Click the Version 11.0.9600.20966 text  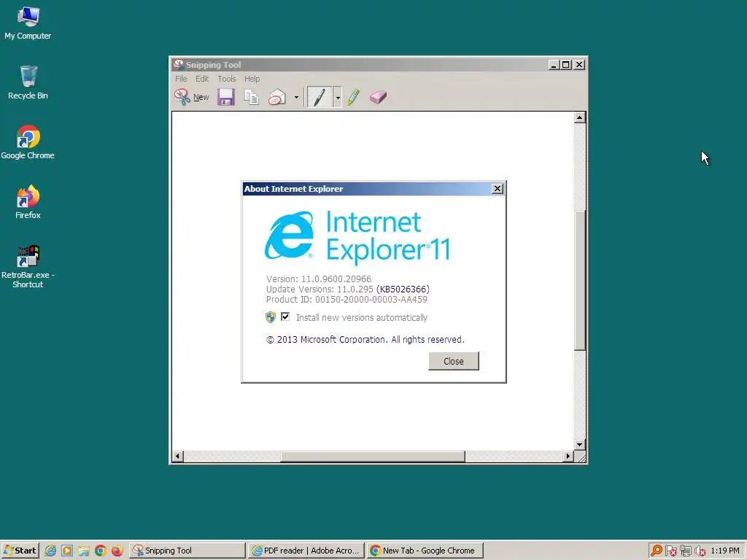pos(319,279)
